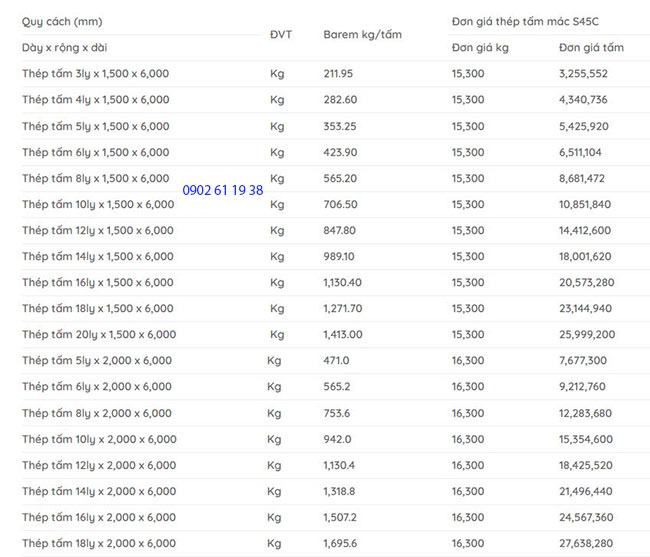The height and width of the screenshot is (557, 650).
Task: Click the 'ĐVT' column header
Action: point(280,34)
